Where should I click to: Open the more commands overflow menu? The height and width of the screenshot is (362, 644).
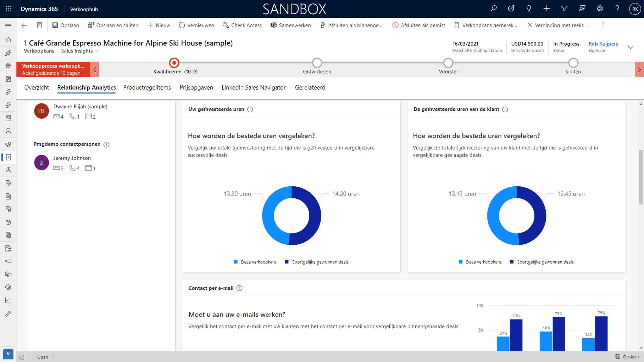pos(603,25)
